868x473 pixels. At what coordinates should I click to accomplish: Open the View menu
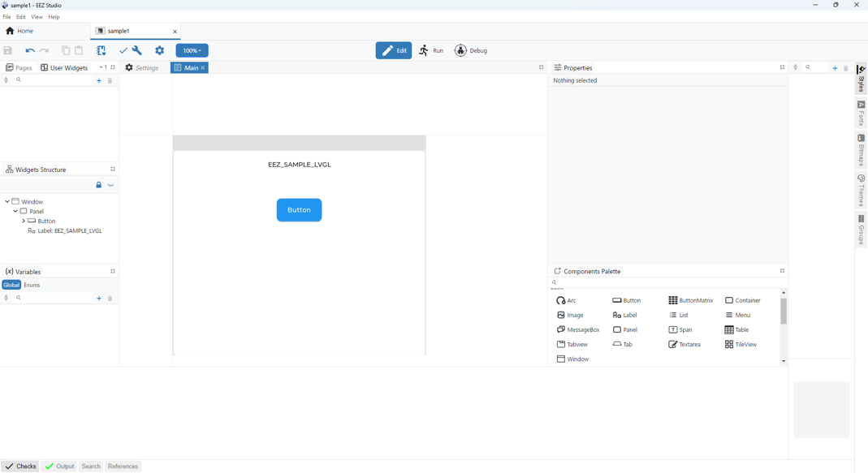click(x=37, y=17)
